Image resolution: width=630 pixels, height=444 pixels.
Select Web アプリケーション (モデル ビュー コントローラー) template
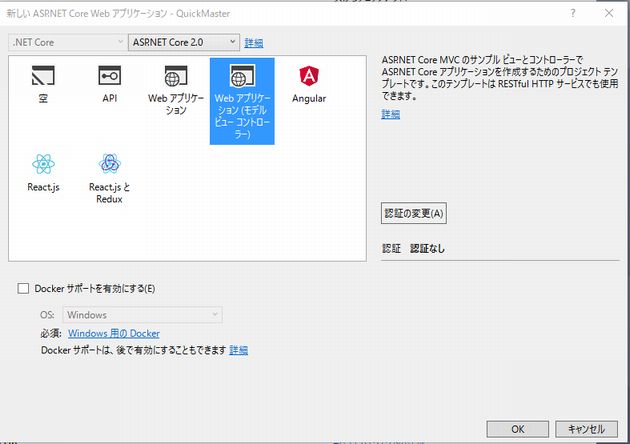[242, 101]
